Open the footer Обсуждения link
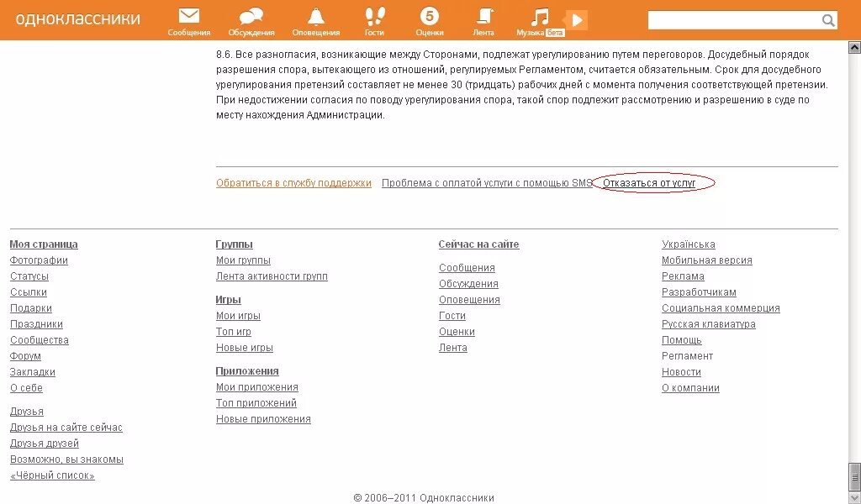Viewport: 861px width, 504px height. point(468,284)
